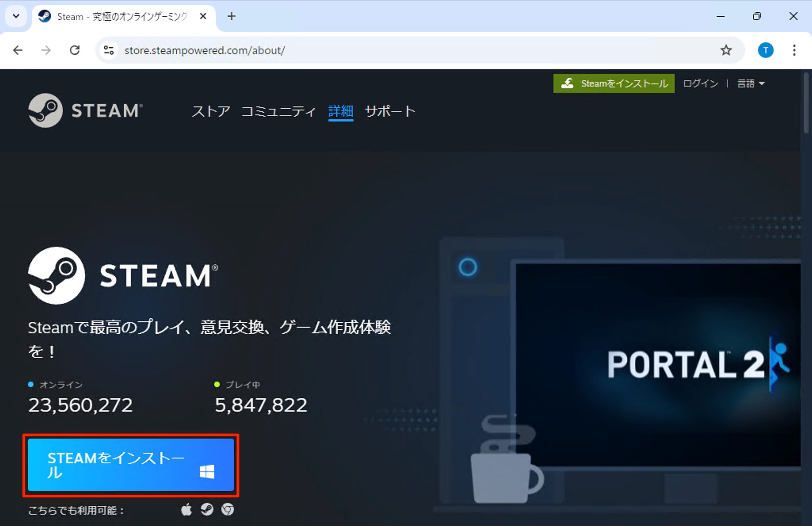Click the Windows icon inside the install button
Viewport: 812px width, 526px height.
click(207, 472)
